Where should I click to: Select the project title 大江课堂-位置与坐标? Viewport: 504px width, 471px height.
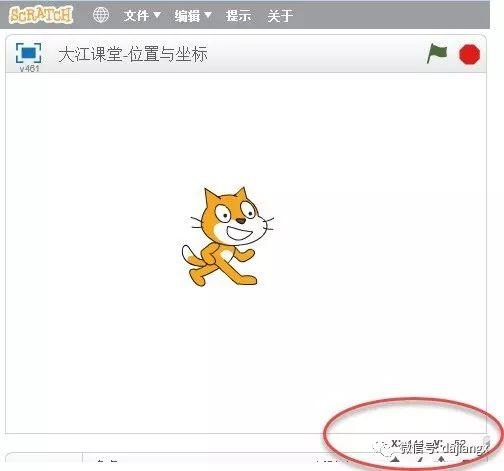[x=133, y=54]
